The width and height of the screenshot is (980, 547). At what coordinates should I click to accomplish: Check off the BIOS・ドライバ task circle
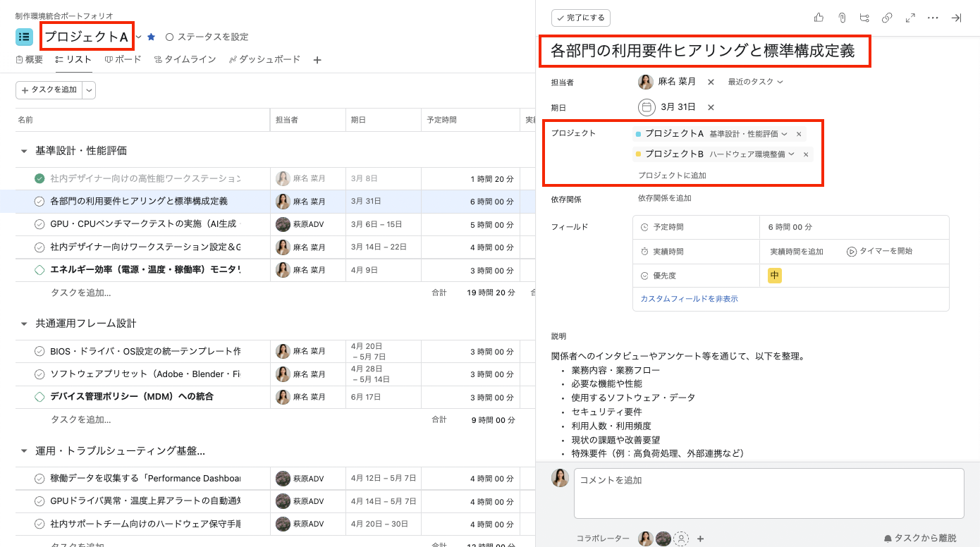click(39, 351)
